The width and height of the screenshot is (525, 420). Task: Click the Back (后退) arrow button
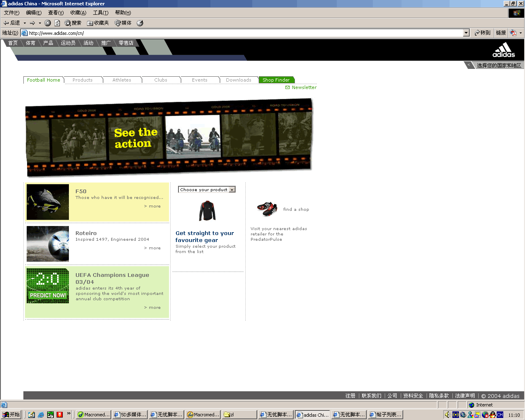pos(11,23)
